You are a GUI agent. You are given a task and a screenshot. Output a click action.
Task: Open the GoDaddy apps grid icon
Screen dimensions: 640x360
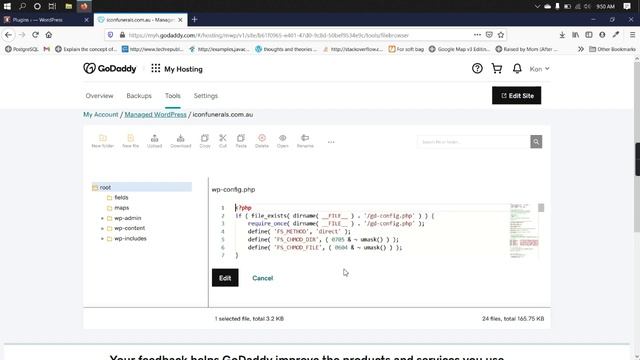click(x=156, y=69)
